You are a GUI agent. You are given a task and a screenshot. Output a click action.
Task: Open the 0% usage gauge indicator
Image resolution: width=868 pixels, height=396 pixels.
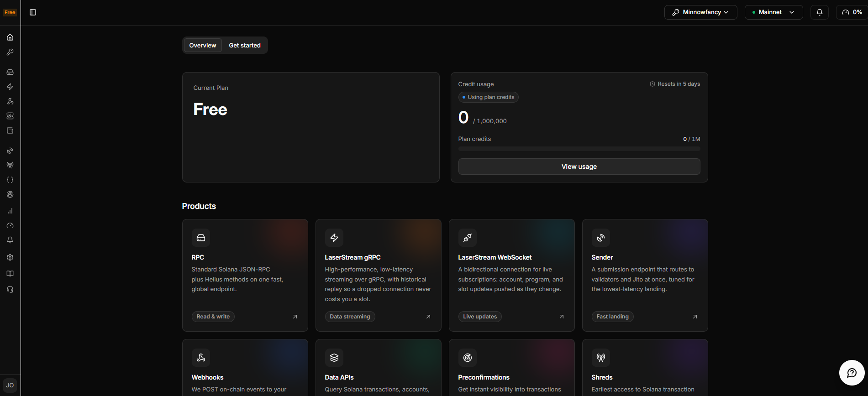(x=852, y=12)
